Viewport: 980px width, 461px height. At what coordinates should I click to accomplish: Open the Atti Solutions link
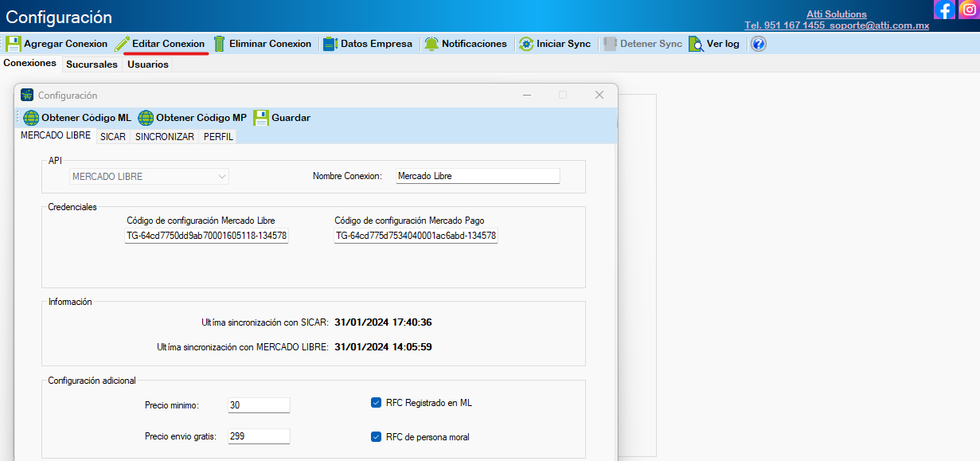tap(836, 14)
